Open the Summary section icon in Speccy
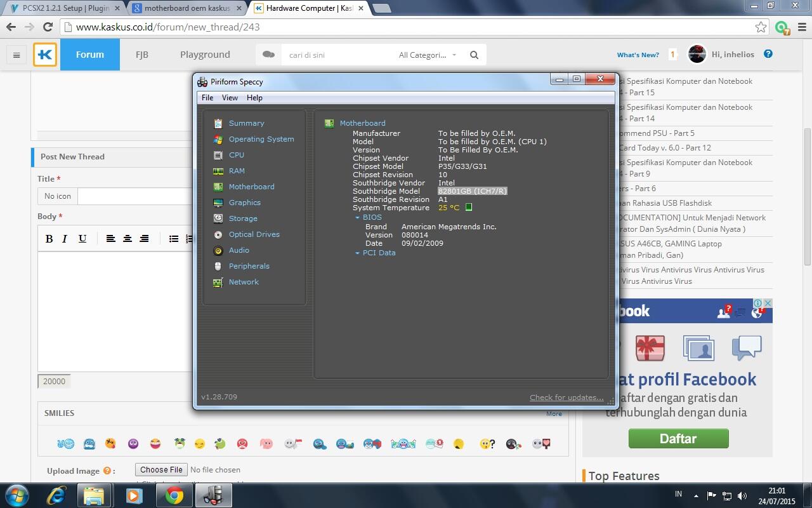Viewport: 812px width, 508px height. (218, 123)
